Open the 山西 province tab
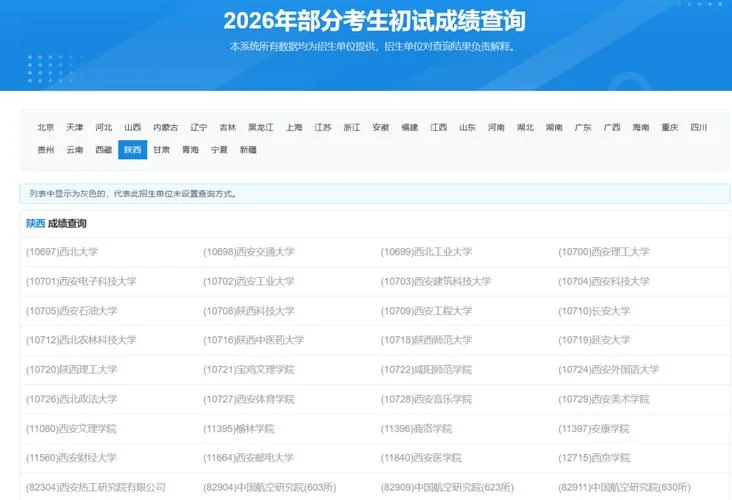Image resolution: width=732 pixels, height=500 pixels. click(x=133, y=127)
